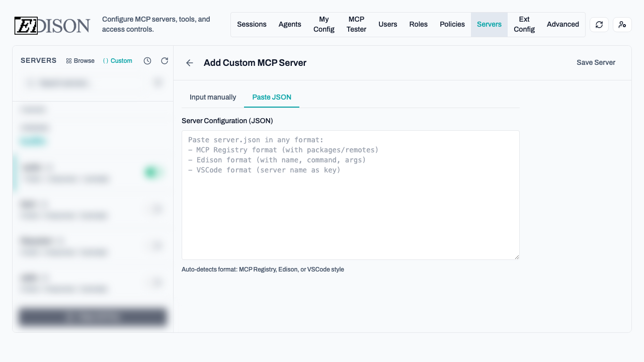This screenshot has width=644, height=362.
Task: Click the Edison logo
Action: pos(52,25)
